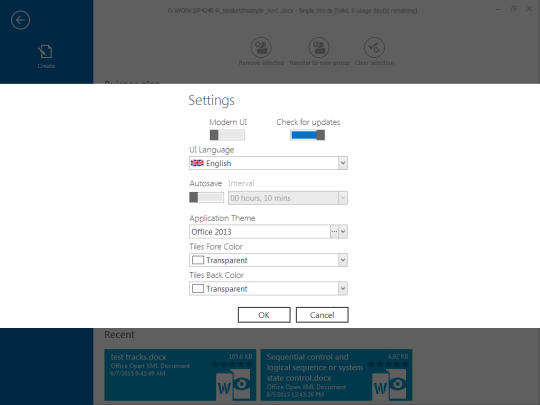Click the Office 2013 theme field
This screenshot has width=540, height=405.
pyautogui.click(x=260, y=231)
